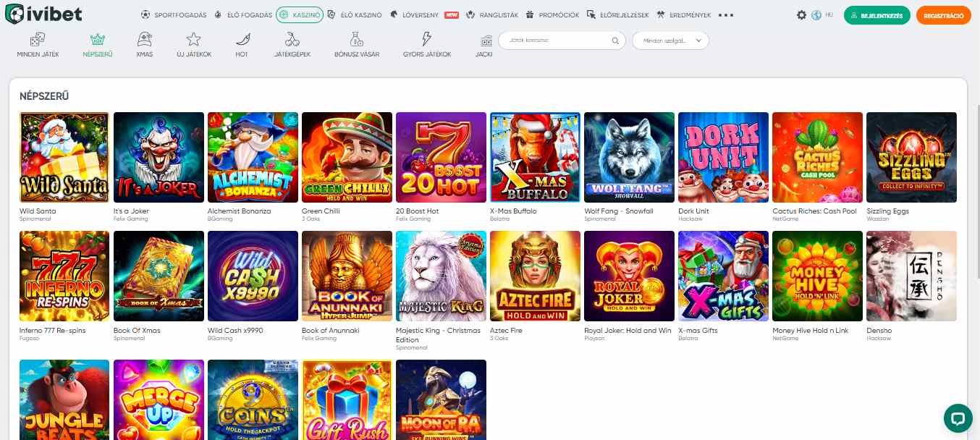Select the Népszerű crown category

(97, 44)
